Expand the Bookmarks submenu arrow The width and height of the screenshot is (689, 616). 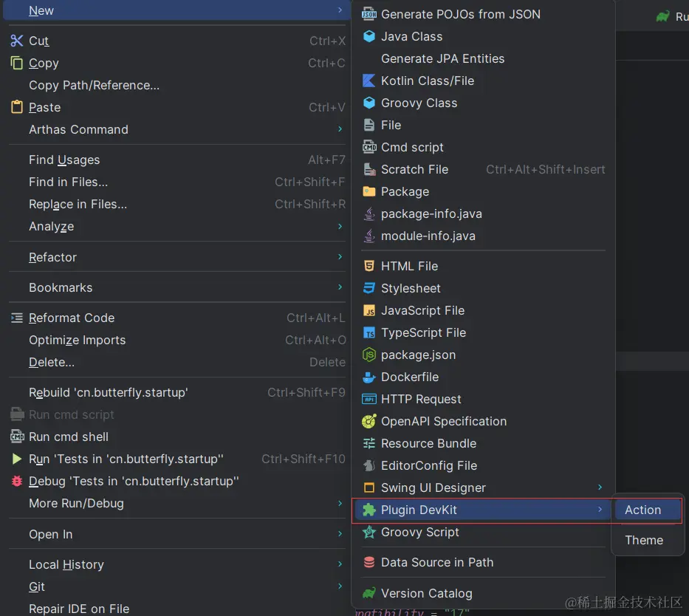click(x=340, y=287)
